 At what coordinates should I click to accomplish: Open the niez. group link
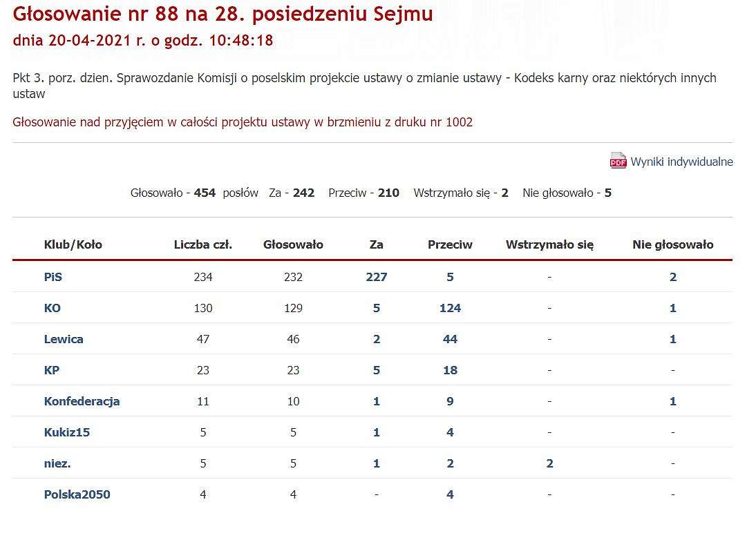click(x=57, y=463)
